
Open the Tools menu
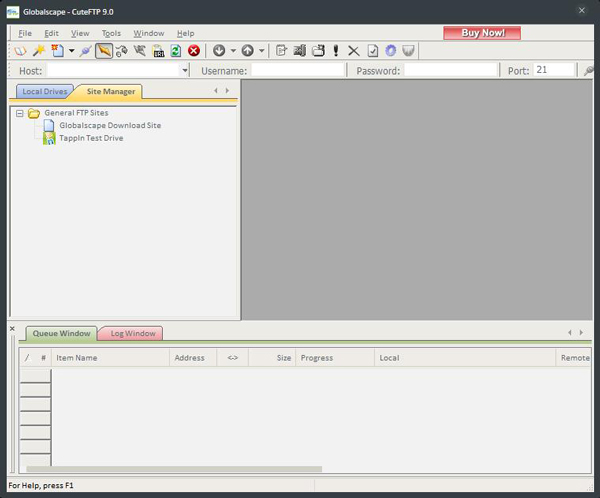point(111,33)
